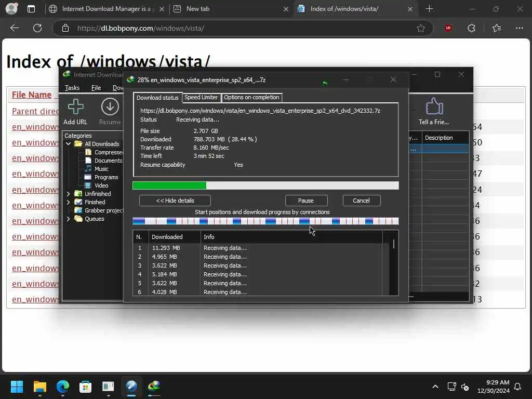Open a new browser tab
This screenshot has width=532, height=399.
(x=430, y=9)
